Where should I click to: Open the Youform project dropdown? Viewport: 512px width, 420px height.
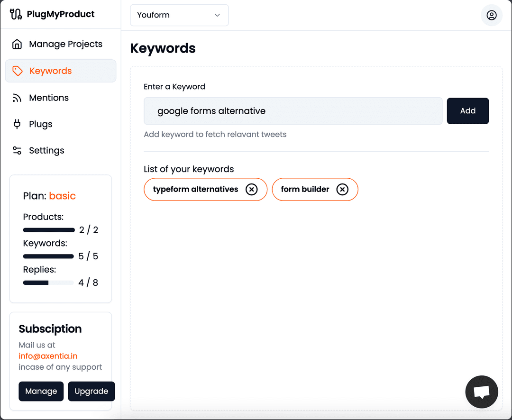click(179, 15)
